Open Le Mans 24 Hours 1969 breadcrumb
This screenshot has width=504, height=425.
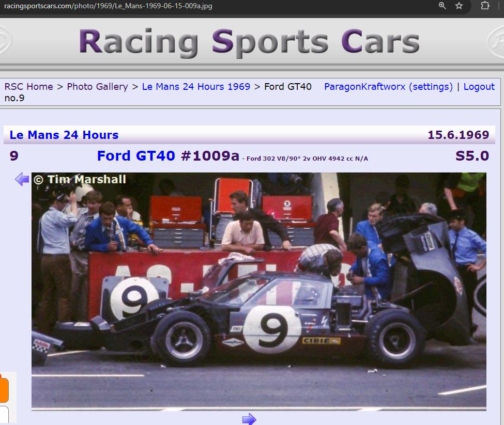pos(196,87)
